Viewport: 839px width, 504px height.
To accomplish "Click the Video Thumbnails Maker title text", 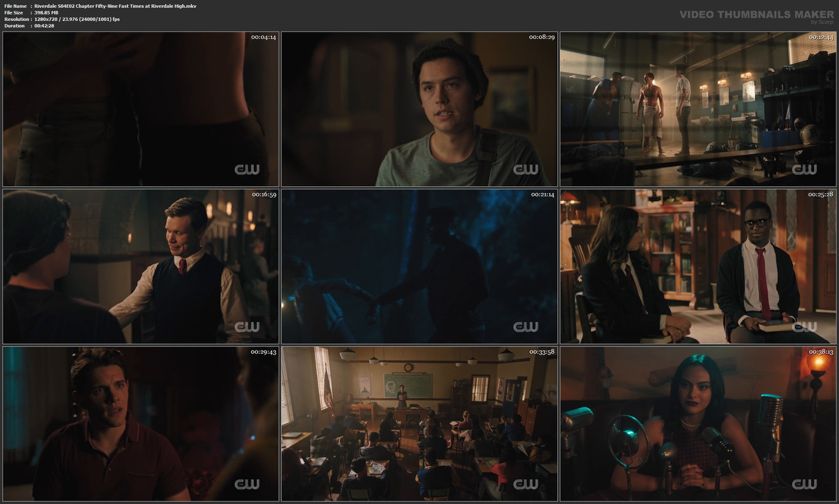I will tap(756, 14).
